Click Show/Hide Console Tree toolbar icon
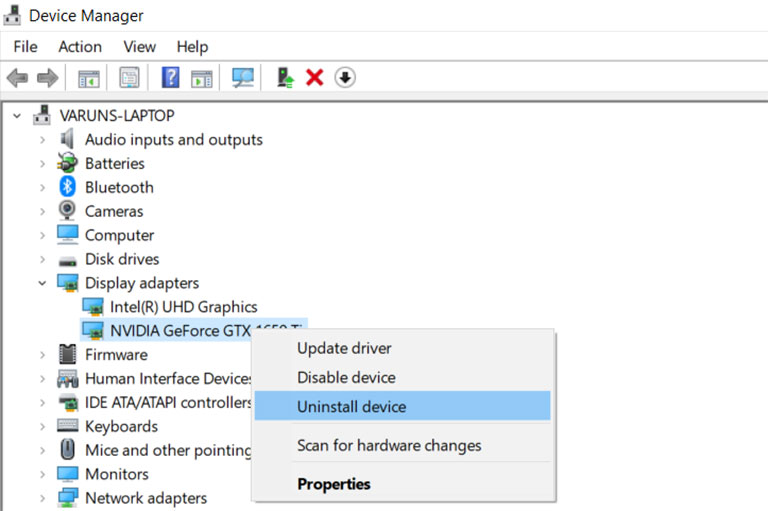The width and height of the screenshot is (768, 511). pyautogui.click(x=89, y=78)
